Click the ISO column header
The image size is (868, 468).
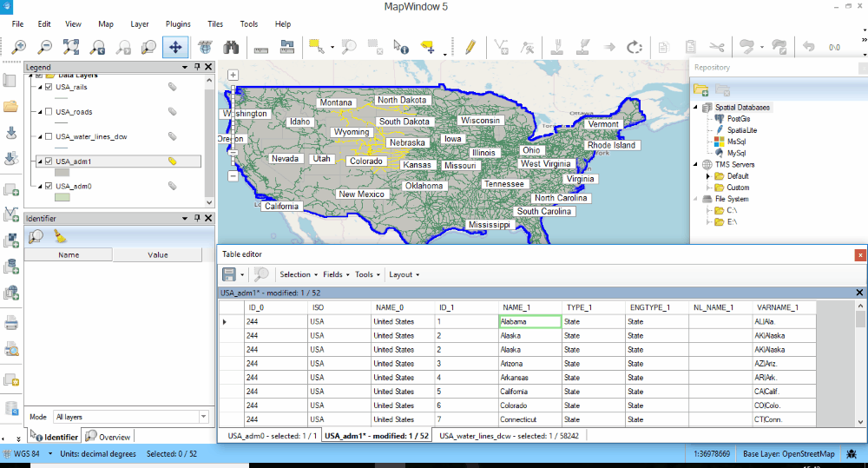(x=339, y=307)
